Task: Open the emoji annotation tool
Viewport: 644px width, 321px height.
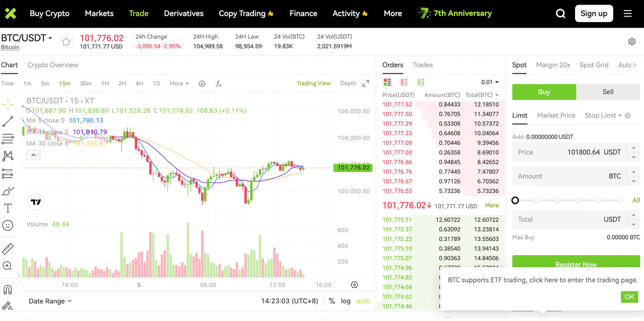Action: coord(8,225)
